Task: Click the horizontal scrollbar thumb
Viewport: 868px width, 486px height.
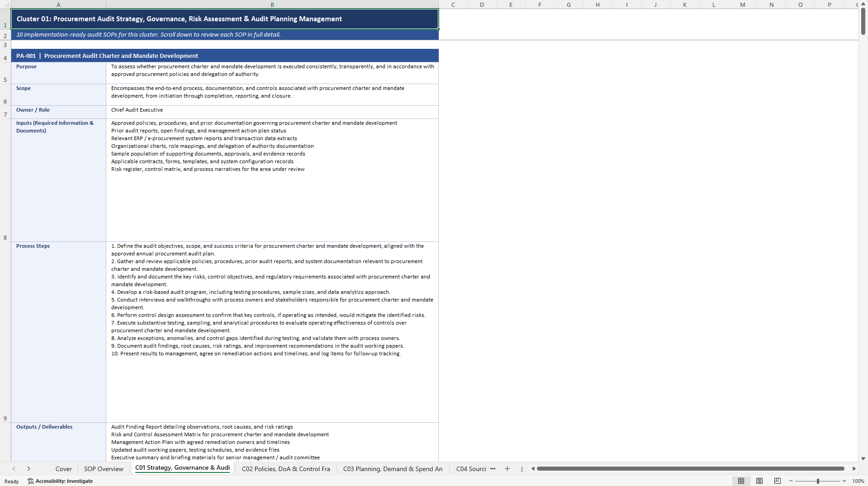Action: pyautogui.click(x=690, y=469)
